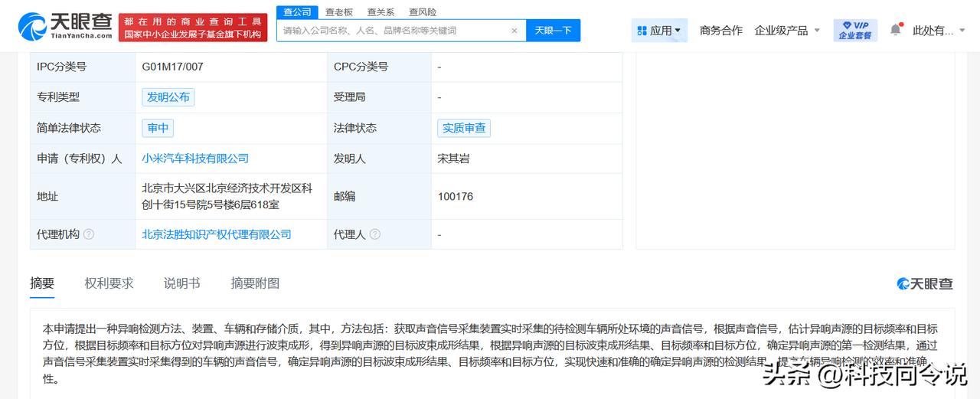980x399 pixels.
Task: Open the VIP 企业套餐 badge
Action: (x=855, y=31)
